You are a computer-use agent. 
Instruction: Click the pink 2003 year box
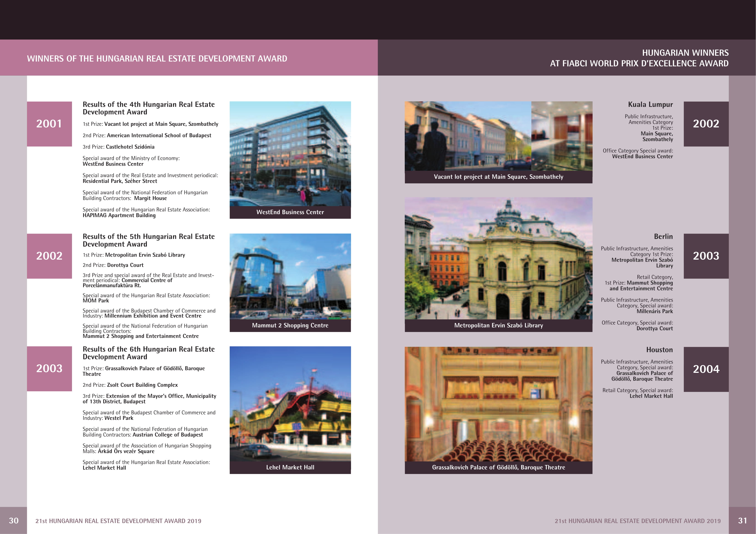point(49,368)
